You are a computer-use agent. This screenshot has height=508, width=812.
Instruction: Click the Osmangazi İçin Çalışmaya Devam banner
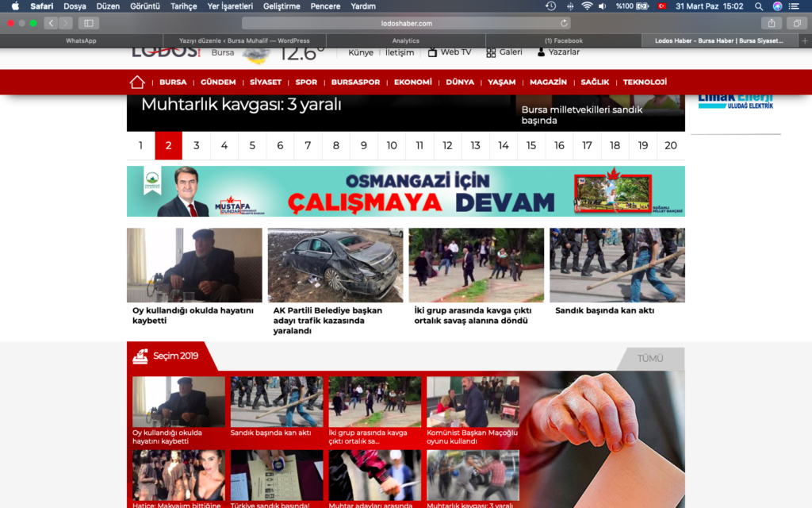pos(405,191)
